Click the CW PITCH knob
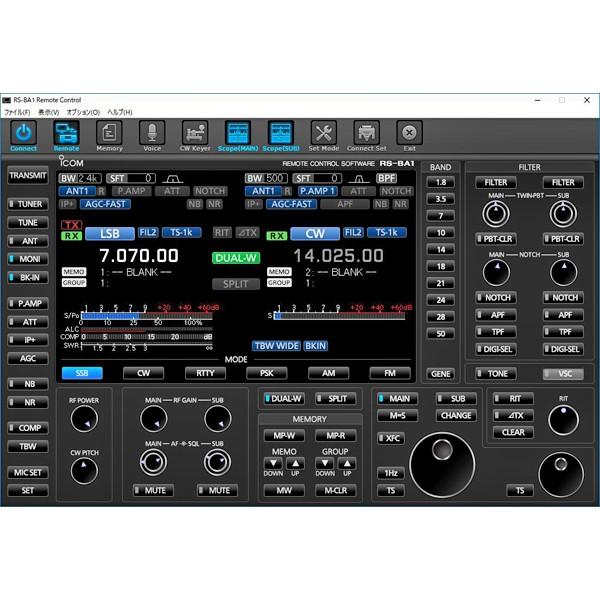Image resolution: width=600 pixels, height=600 pixels. [x=84, y=471]
